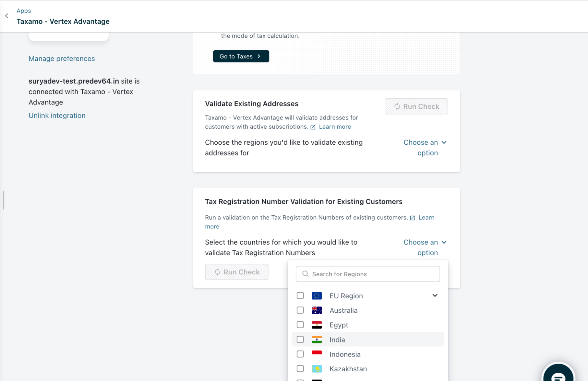Click the left edge vertical scrollbar handle

4,200
